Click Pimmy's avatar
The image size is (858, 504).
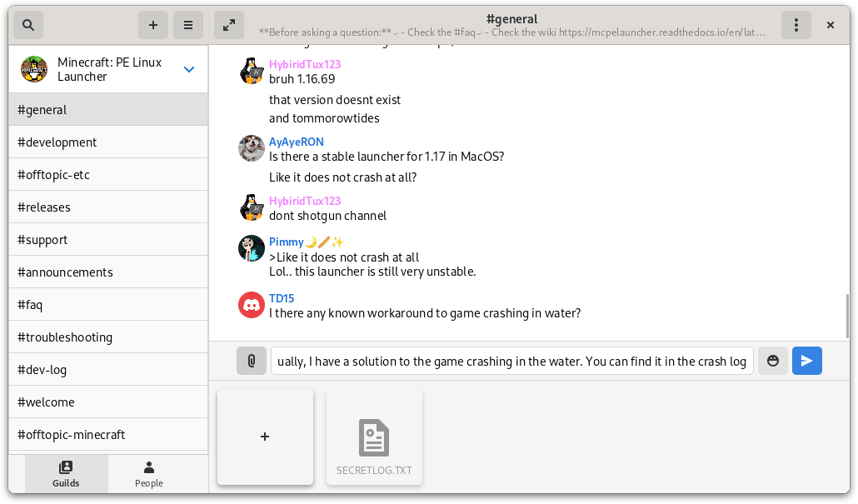tap(252, 248)
